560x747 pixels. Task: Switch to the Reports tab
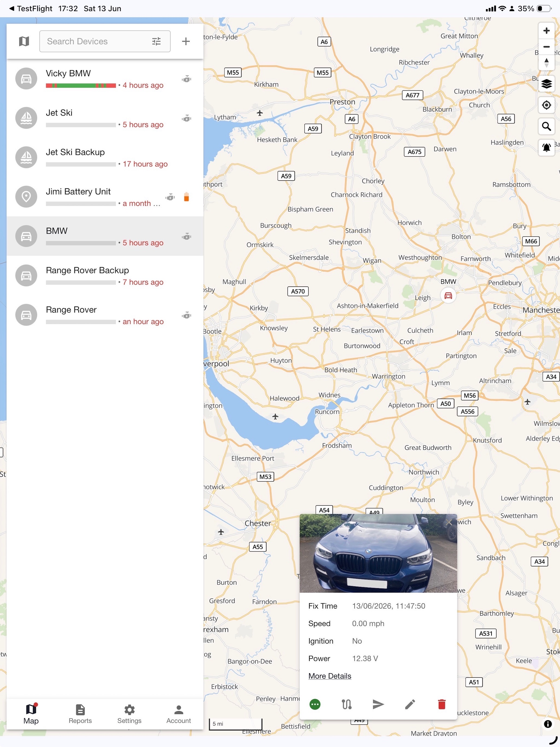tap(80, 714)
